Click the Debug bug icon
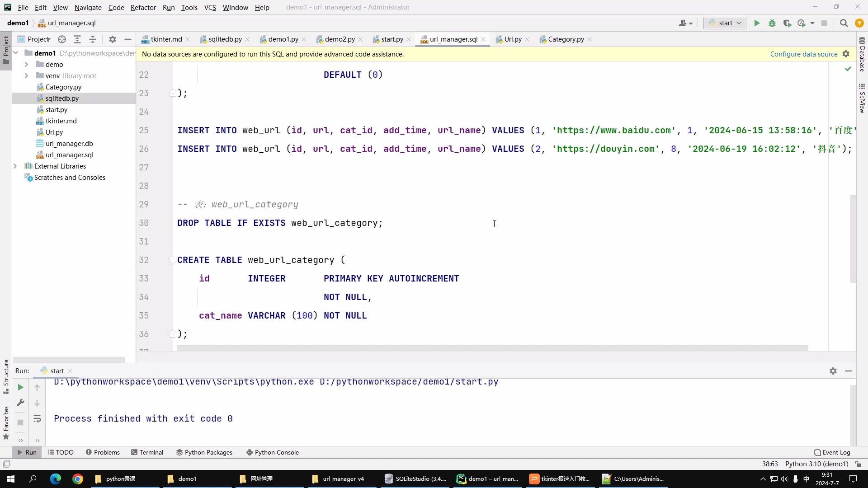This screenshot has height=488, width=868. tap(772, 23)
